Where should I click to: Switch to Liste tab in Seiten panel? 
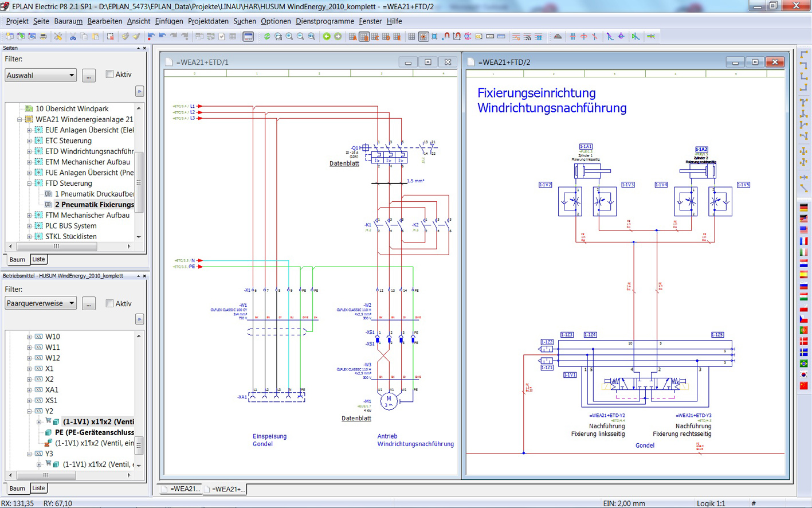click(x=38, y=259)
